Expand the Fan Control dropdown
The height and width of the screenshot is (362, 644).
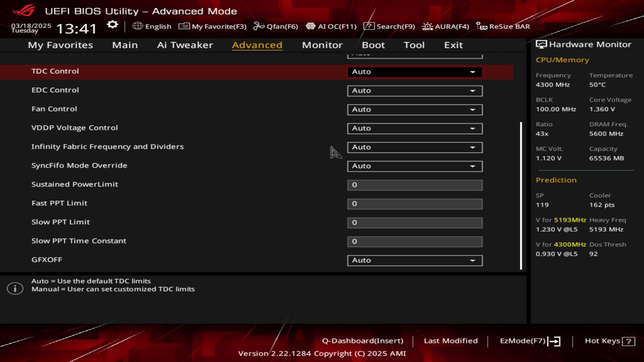[x=415, y=110]
